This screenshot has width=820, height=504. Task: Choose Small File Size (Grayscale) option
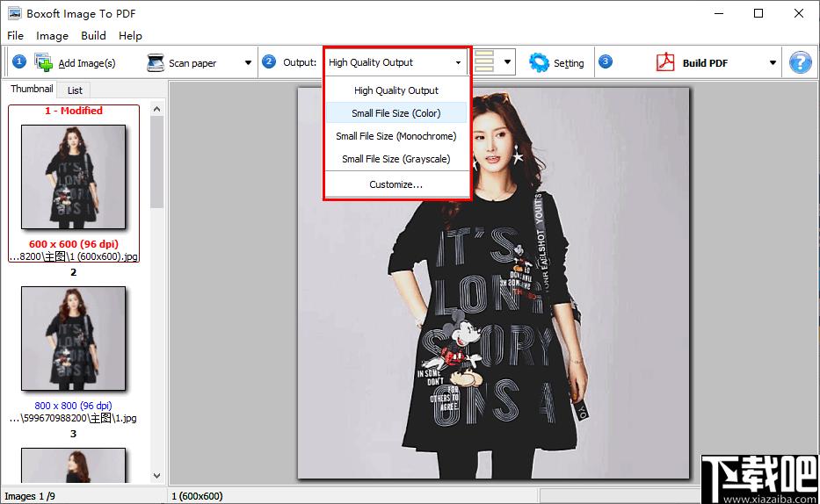click(396, 159)
